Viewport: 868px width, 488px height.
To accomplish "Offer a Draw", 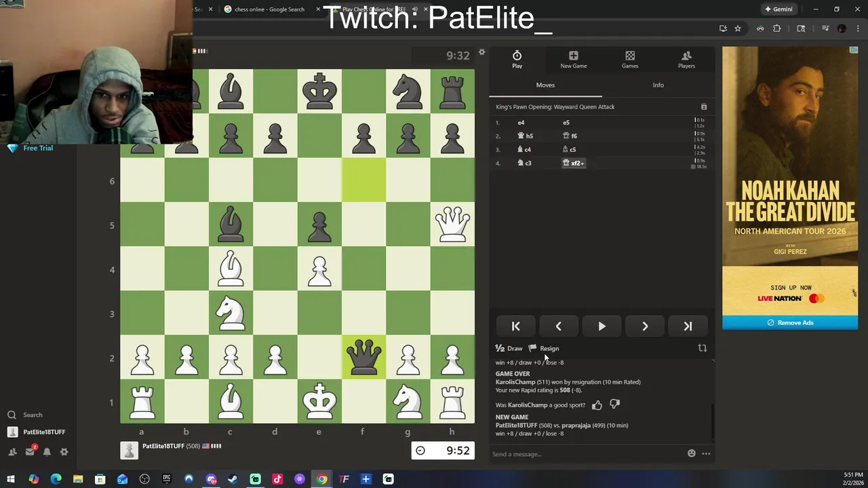I will point(509,348).
